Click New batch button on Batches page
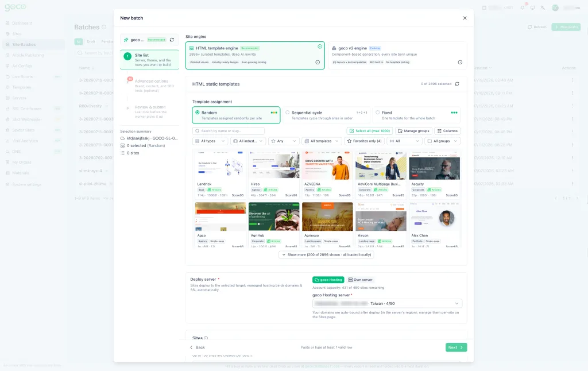The width and height of the screenshot is (588, 371). tap(566, 27)
